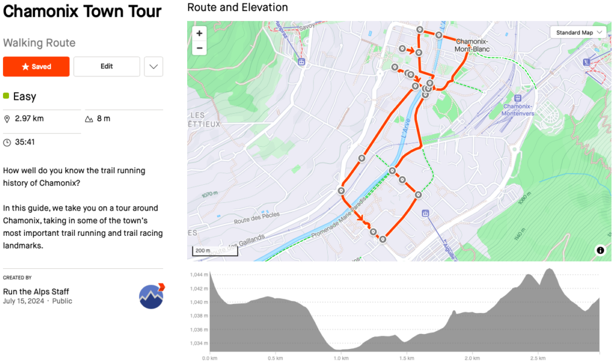Click the cable car station icon
Image resolution: width=616 pixels, height=364 pixels.
587,61
